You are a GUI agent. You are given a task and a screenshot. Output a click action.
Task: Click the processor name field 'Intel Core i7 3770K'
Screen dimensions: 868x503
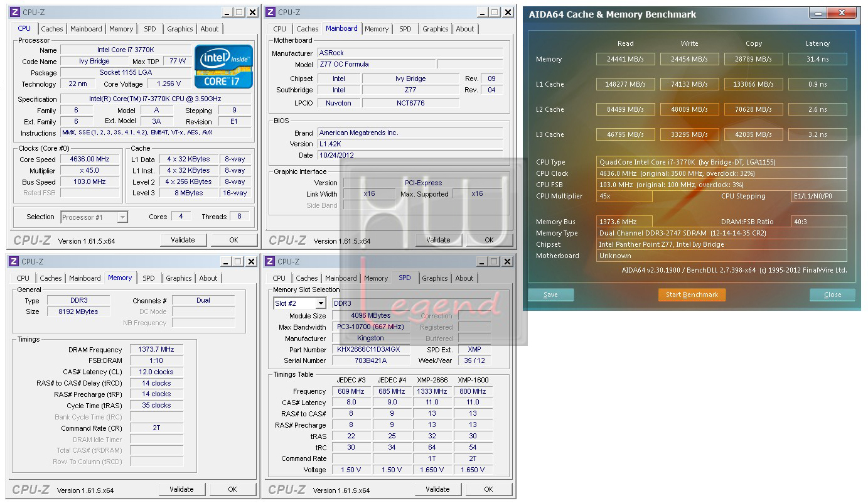coord(126,50)
